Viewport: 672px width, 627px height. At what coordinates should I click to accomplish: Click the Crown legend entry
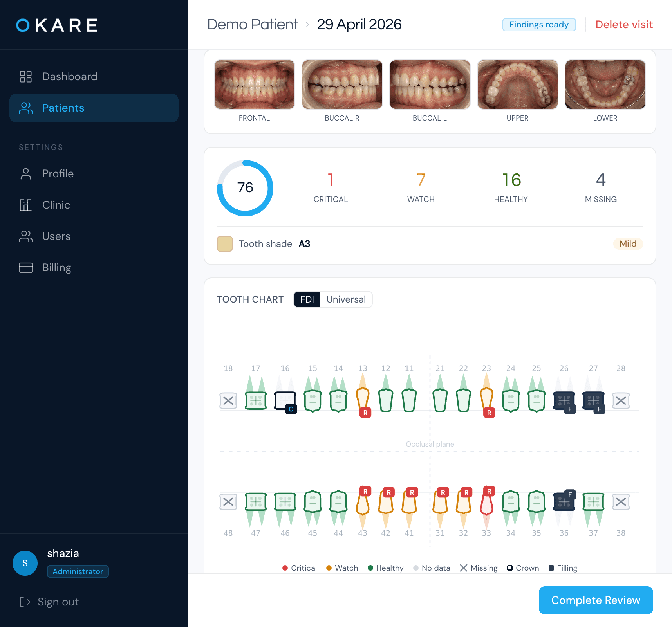(x=523, y=568)
